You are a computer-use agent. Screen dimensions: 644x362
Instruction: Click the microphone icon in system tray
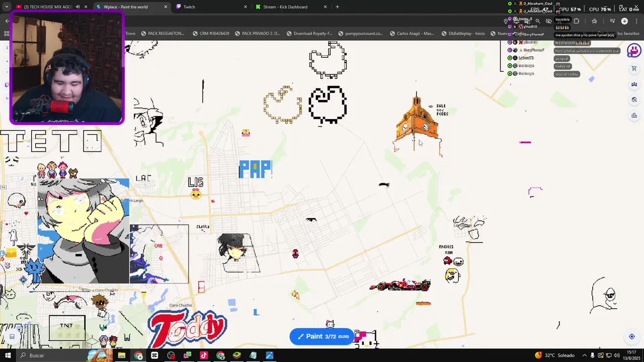click(593, 355)
